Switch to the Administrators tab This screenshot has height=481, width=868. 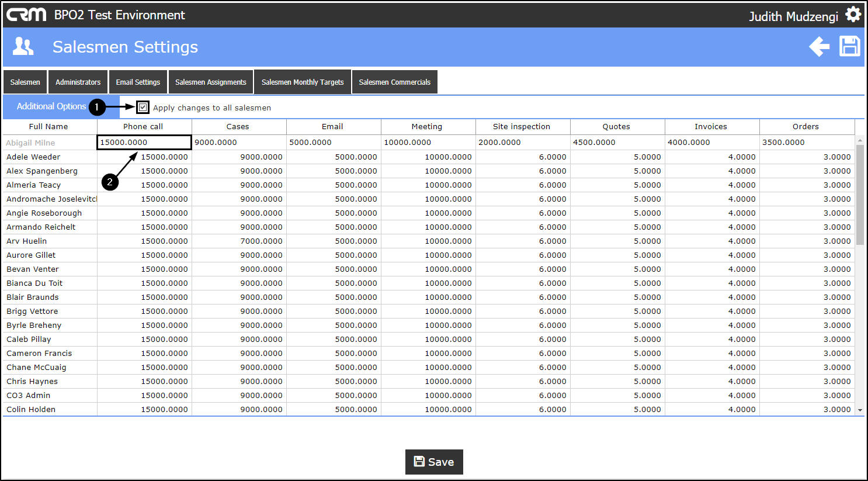(x=78, y=82)
